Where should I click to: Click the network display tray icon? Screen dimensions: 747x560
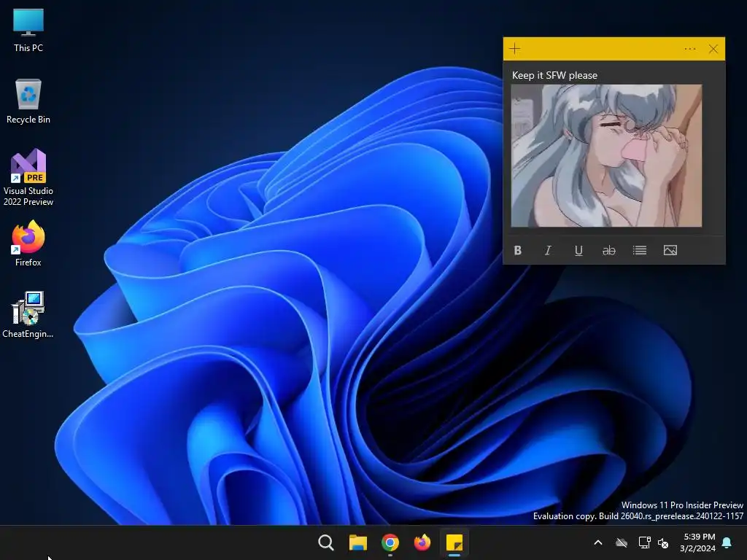tap(644, 542)
